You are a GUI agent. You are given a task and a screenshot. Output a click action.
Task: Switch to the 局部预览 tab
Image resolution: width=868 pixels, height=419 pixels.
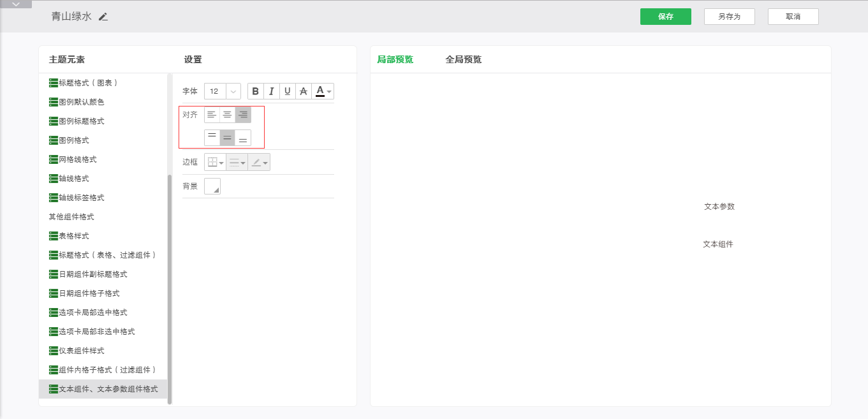(x=395, y=59)
